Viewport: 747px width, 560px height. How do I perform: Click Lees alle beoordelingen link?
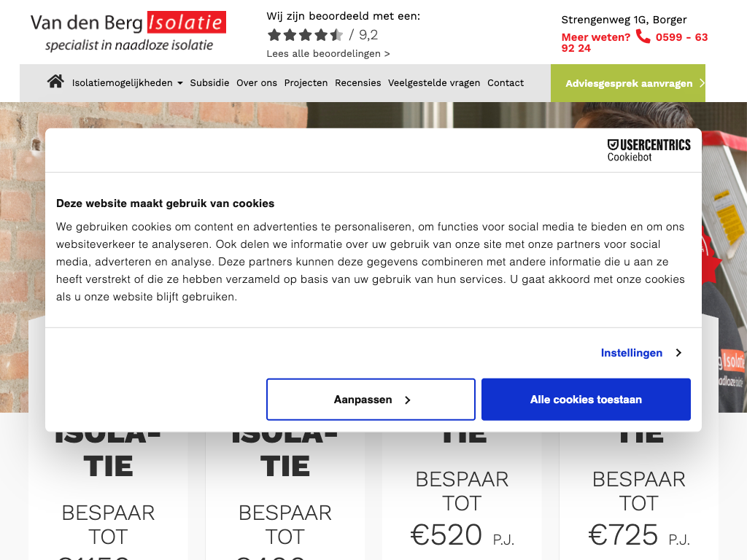[328, 54]
